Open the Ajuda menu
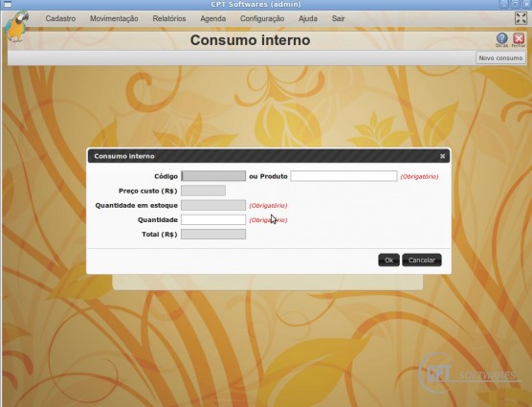 click(x=308, y=18)
